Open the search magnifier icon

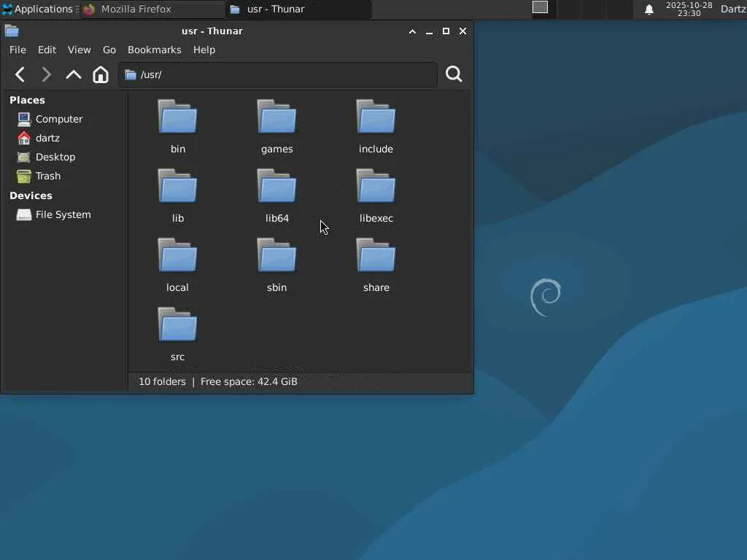454,74
